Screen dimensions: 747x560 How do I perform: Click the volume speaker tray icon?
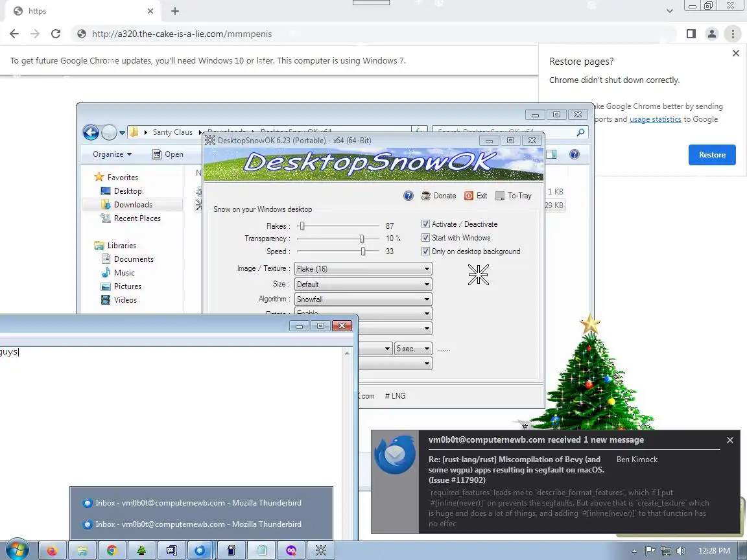[681, 551]
